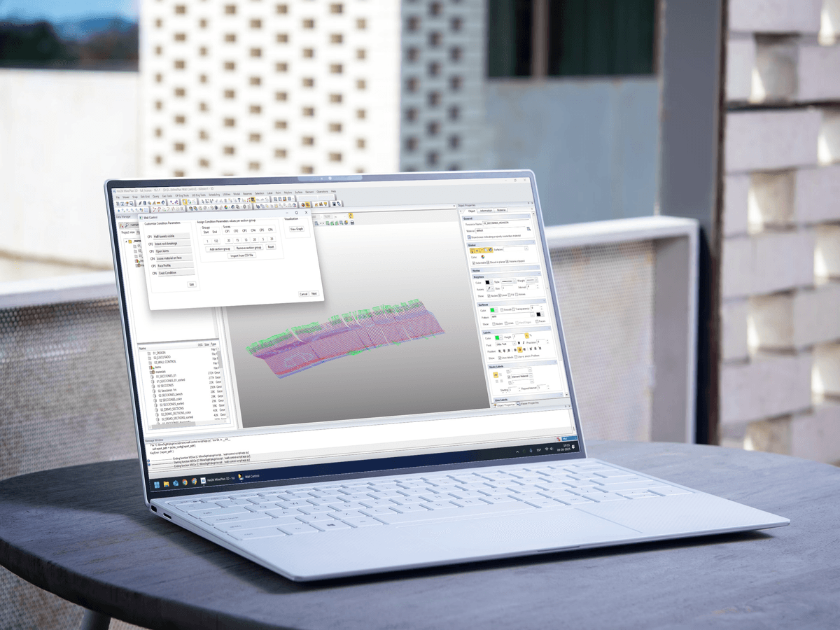Open the Surface menu
The height and width of the screenshot is (630, 840).
click(298, 192)
